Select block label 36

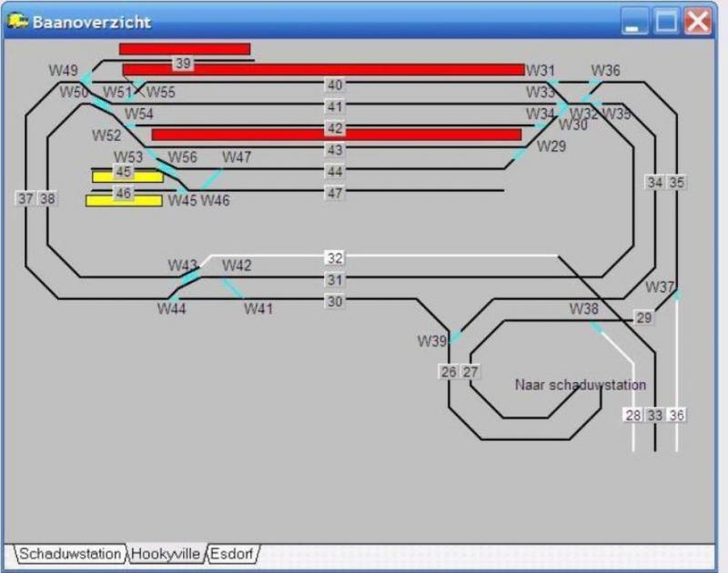click(676, 415)
